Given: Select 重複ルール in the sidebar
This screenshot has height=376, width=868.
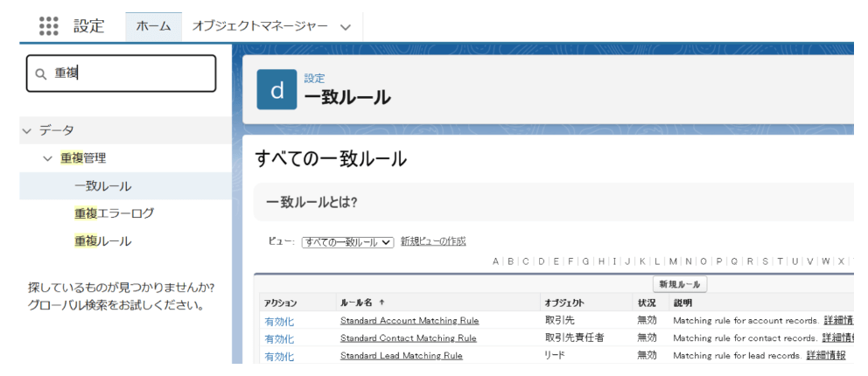Looking at the screenshot, I should (x=102, y=240).
